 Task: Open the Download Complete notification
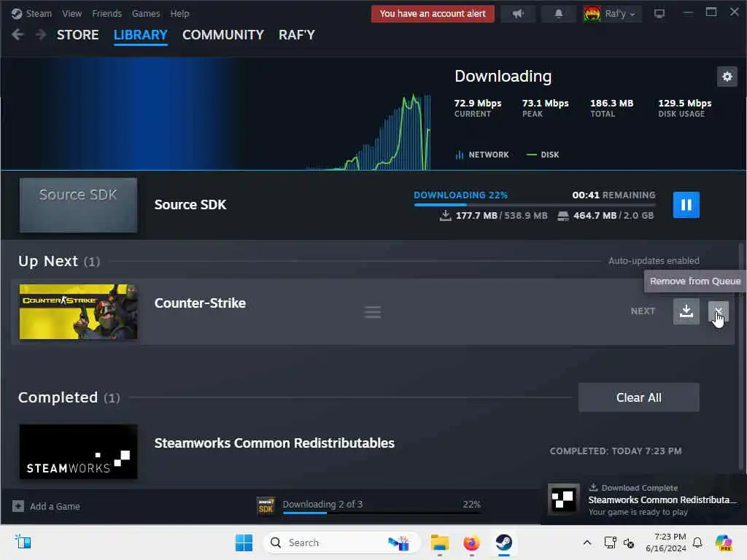pos(643,499)
